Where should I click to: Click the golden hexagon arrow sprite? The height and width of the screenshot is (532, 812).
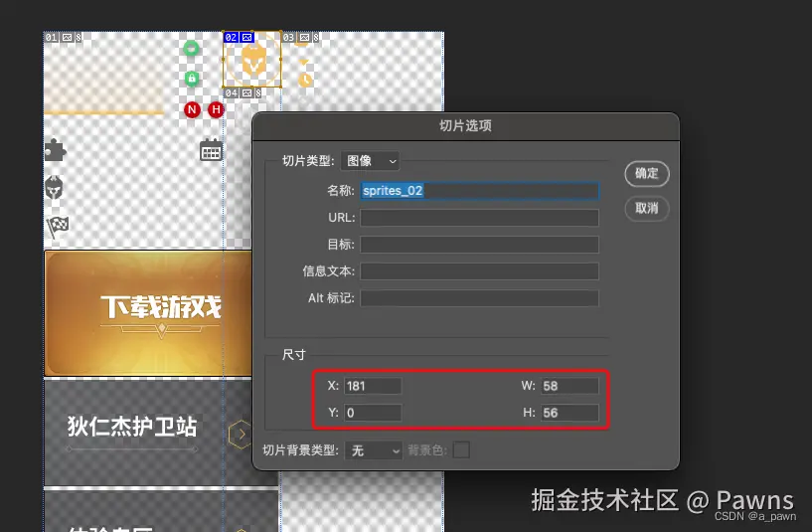240,435
